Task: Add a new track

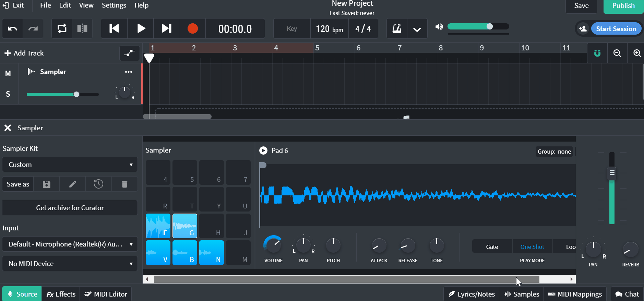Action: [x=24, y=53]
